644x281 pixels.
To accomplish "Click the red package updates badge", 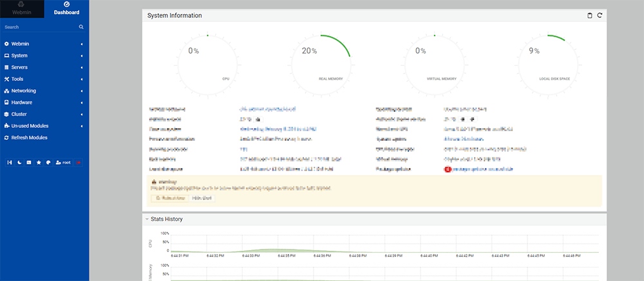I will coord(448,169).
